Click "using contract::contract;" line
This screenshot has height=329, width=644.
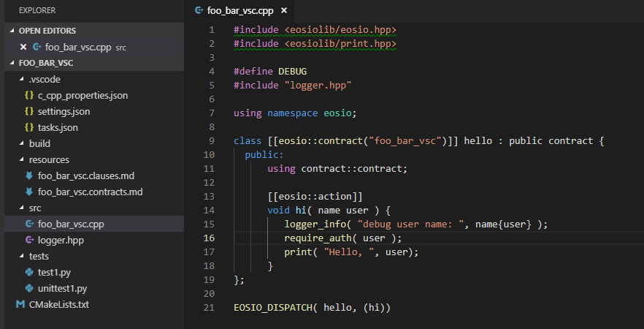[337, 169]
